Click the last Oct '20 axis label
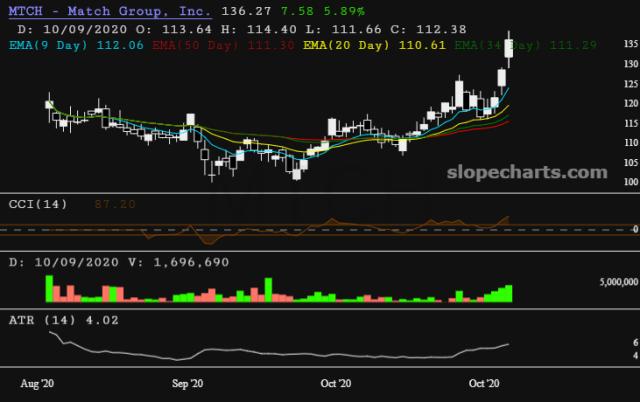Viewport: 640px width, 402px height. [484, 384]
